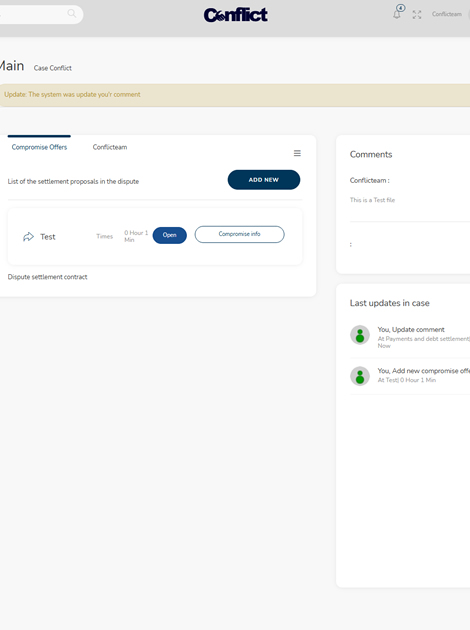This screenshot has height=630, width=470.
Task: Switch to the Conflicteam tab
Action: point(110,147)
